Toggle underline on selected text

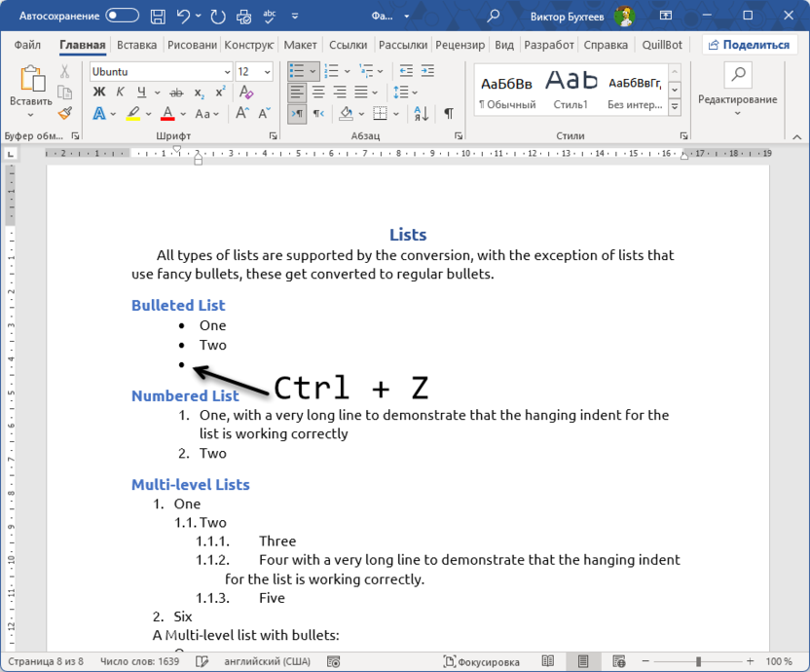point(141,91)
